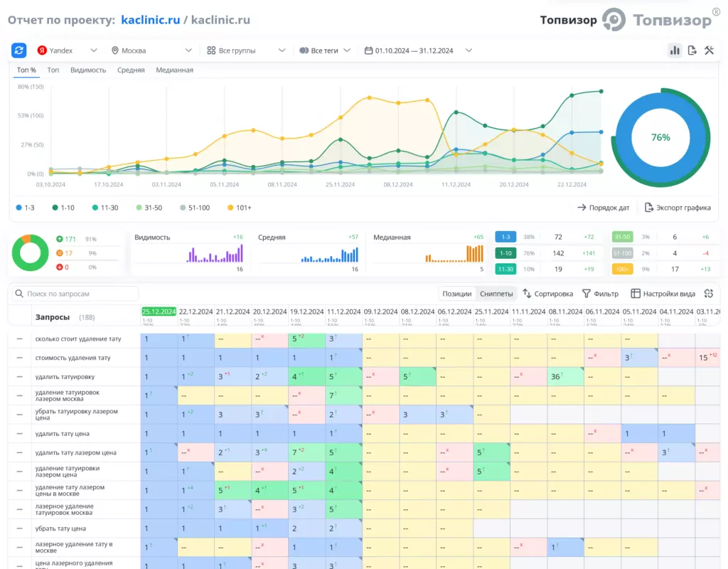Viewport: 728px width, 569px height.
Task: Click the blue refresh positions icon
Action: [x=19, y=50]
